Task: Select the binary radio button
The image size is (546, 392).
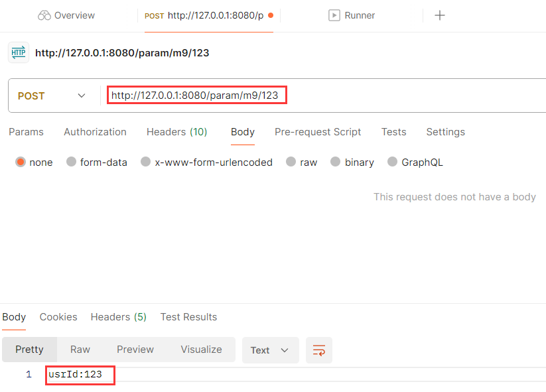Action: [x=335, y=162]
